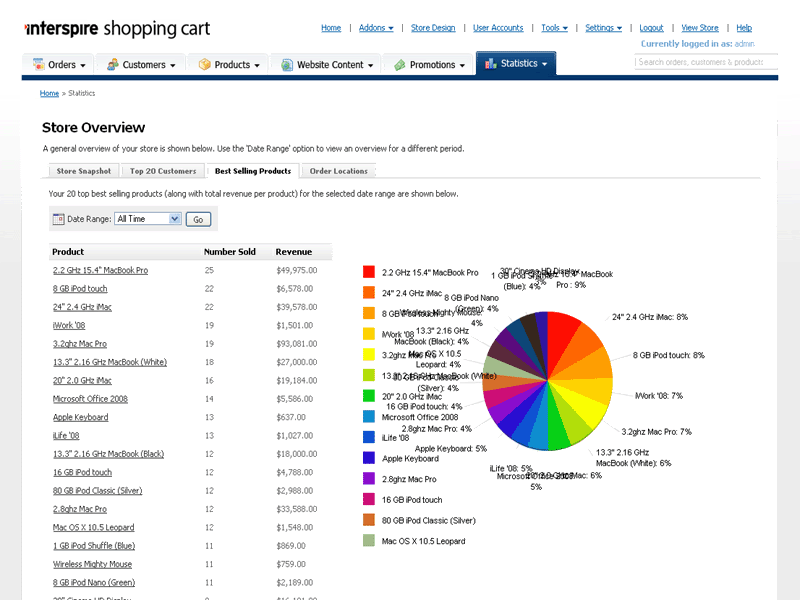Open the 1 GB iPod Shuffle (Blue) link
This screenshot has height=600, width=800.
point(94,546)
